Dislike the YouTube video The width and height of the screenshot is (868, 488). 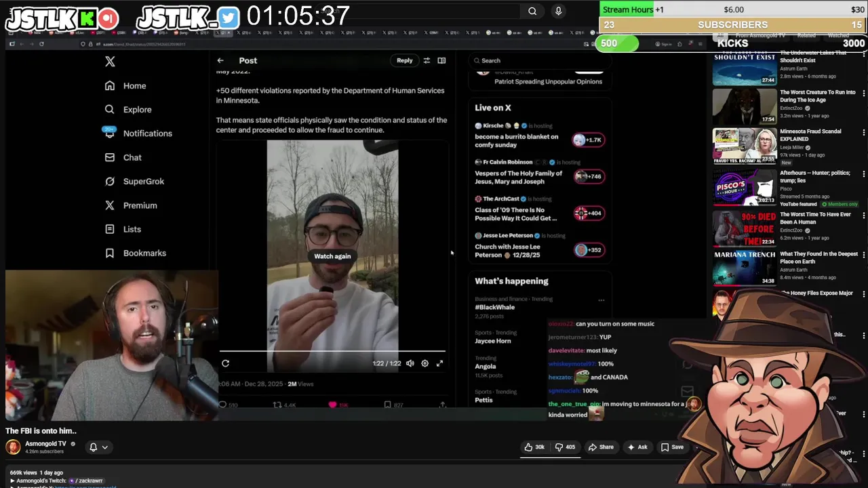[x=566, y=447]
